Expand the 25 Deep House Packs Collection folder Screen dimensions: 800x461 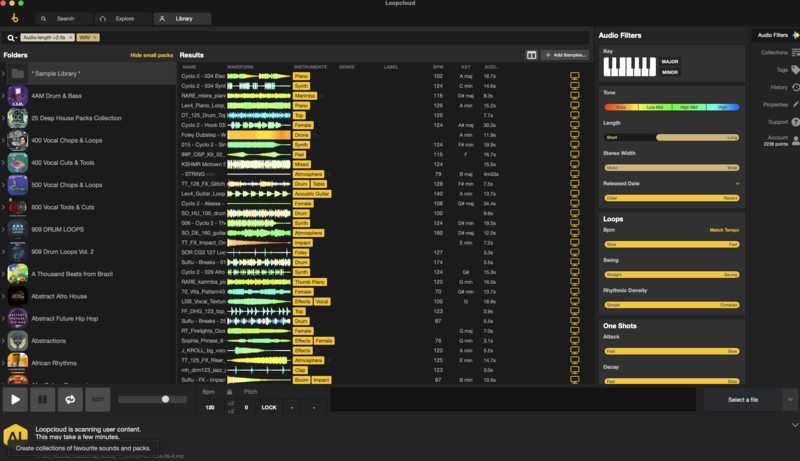tap(4, 118)
